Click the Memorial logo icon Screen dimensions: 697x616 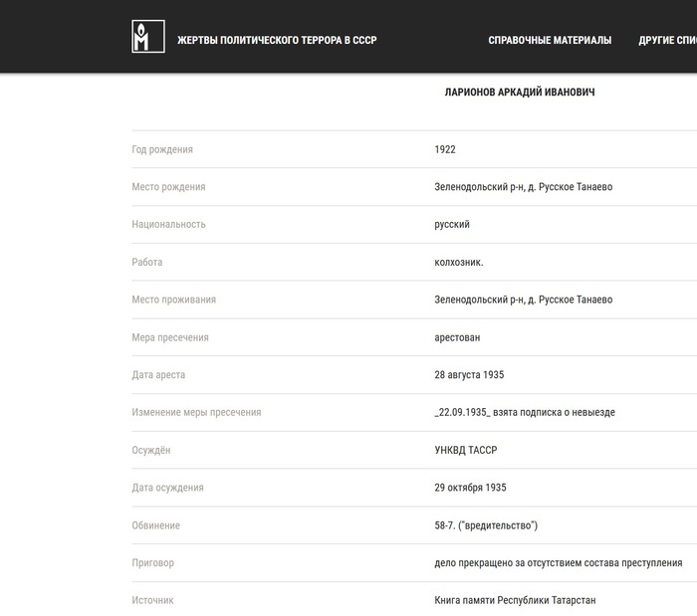(x=148, y=37)
